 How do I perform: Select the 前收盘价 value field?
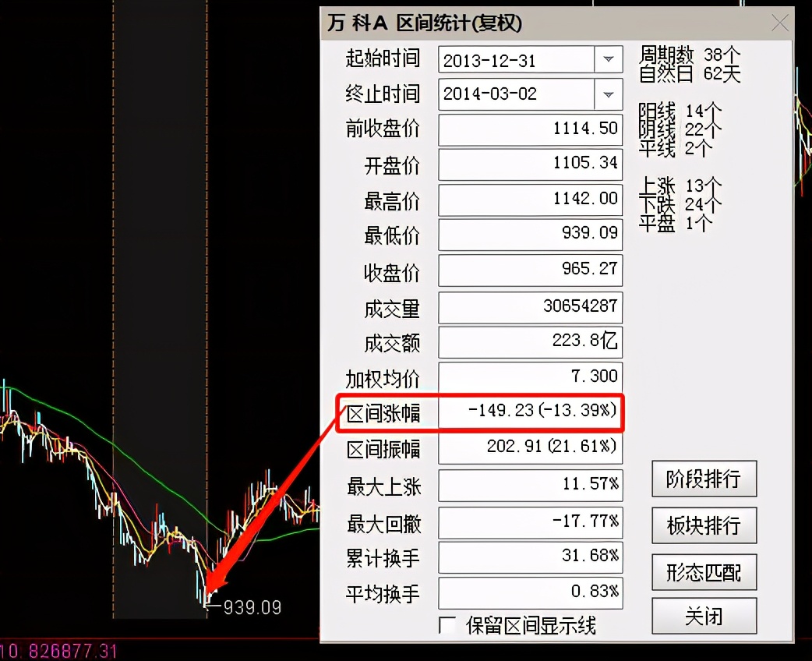[x=530, y=129]
